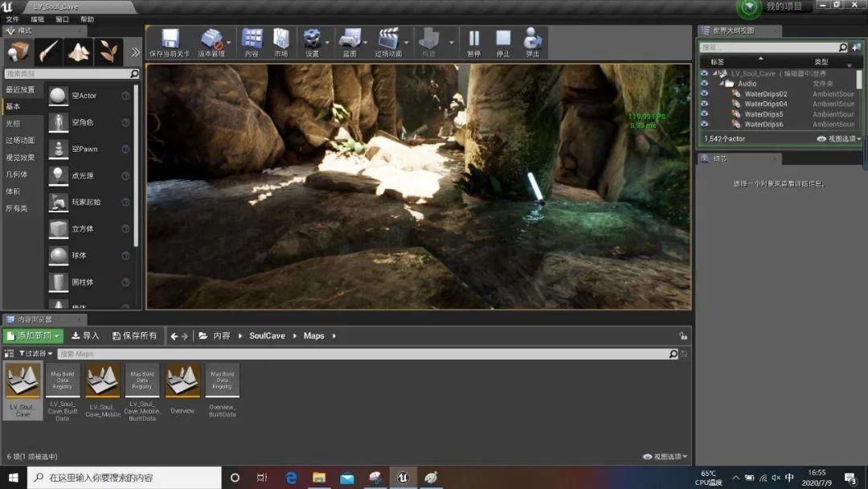The image size is (868, 489).
Task: Open the 文件 menu
Action: coord(12,19)
